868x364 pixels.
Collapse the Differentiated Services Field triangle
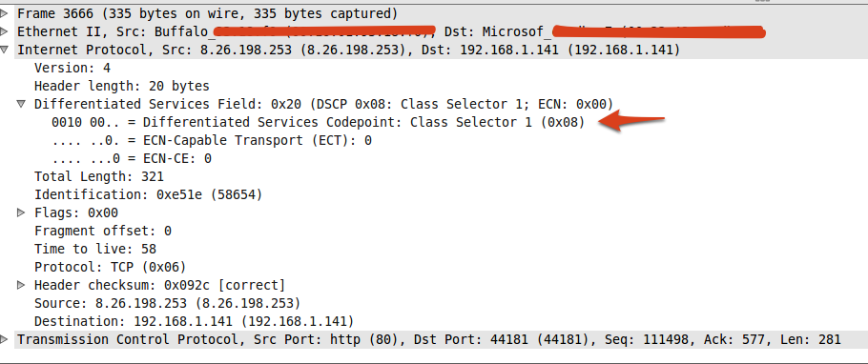(21, 104)
